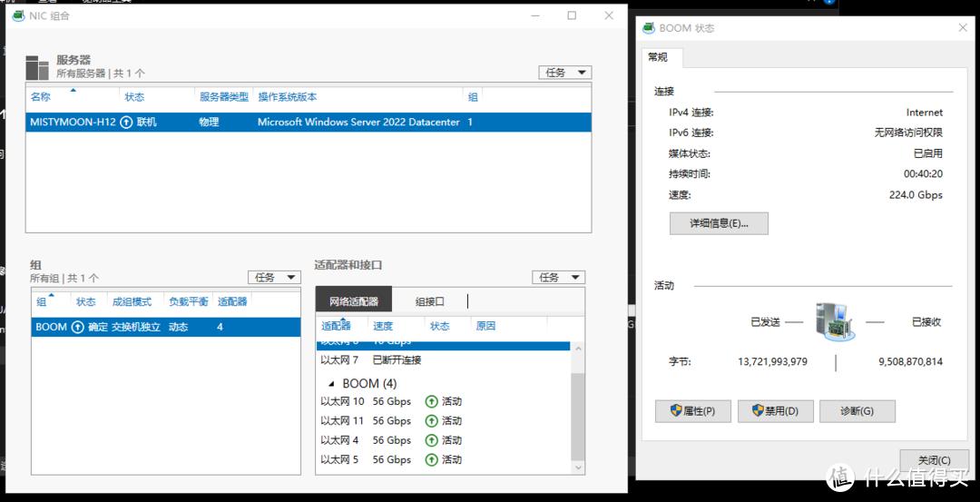Select the 以太网 5 adapter row
The width and height of the screenshot is (980, 502).
click(443, 459)
